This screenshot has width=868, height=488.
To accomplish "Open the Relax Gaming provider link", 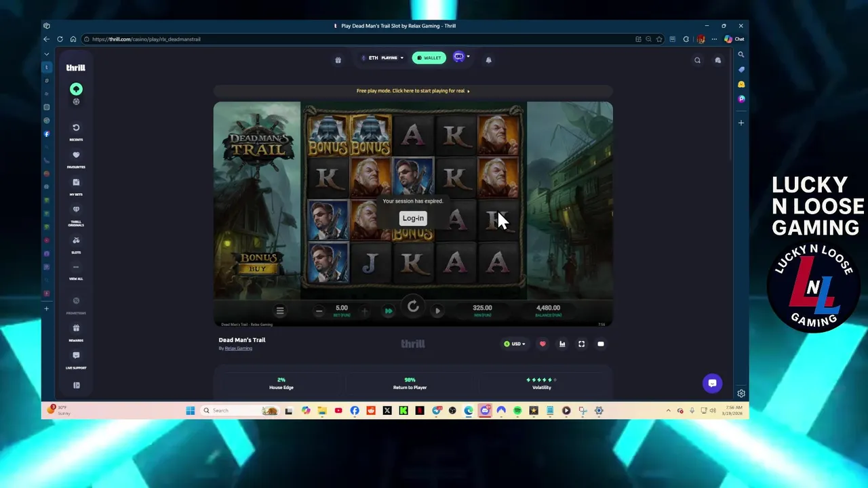I will (238, 348).
